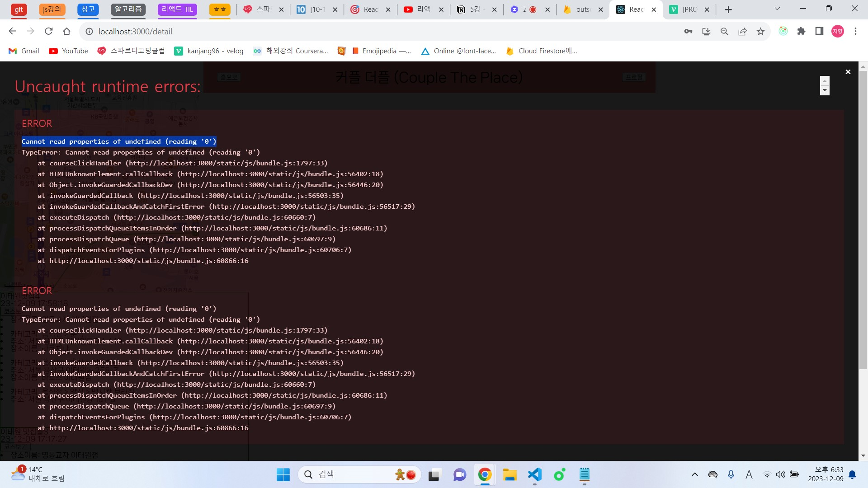Click the bookmark star icon
The image size is (868, 488).
[x=760, y=32]
